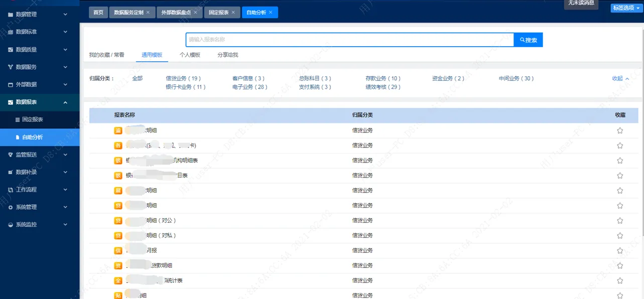Click the report name search field
The height and width of the screenshot is (299, 644).
349,40
